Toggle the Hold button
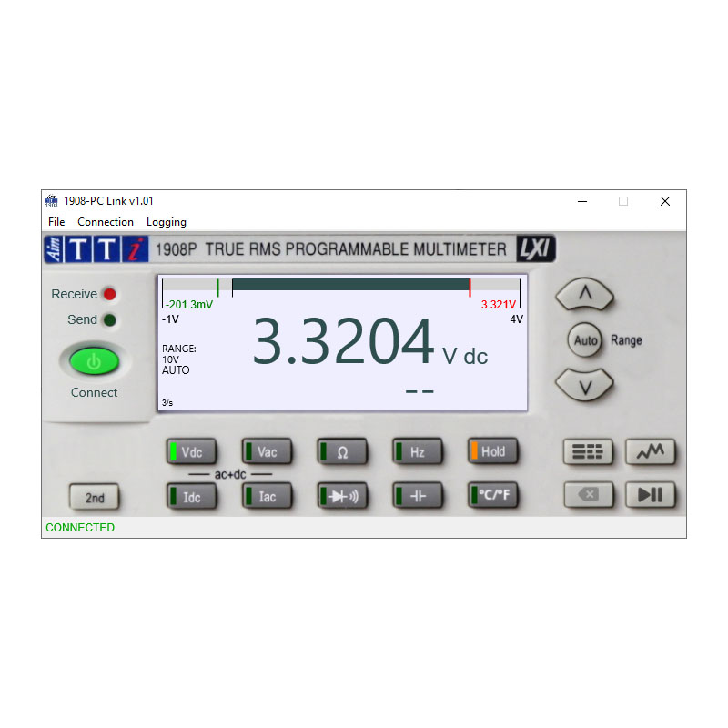The image size is (728, 728). tap(493, 451)
